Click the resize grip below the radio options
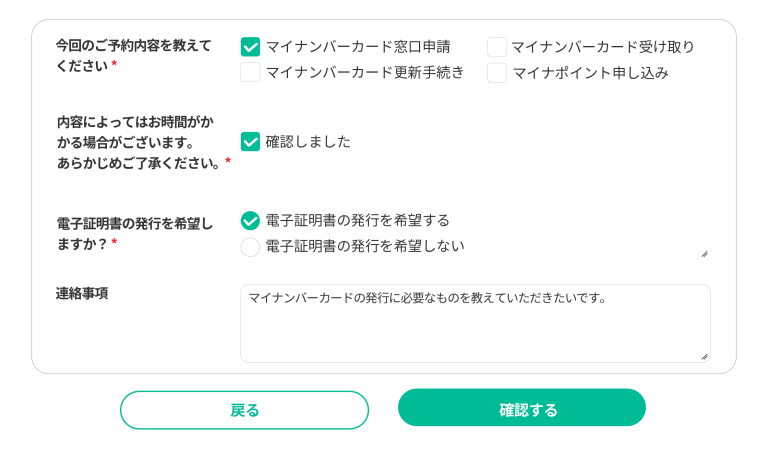This screenshot has height=451, width=768. [704, 254]
